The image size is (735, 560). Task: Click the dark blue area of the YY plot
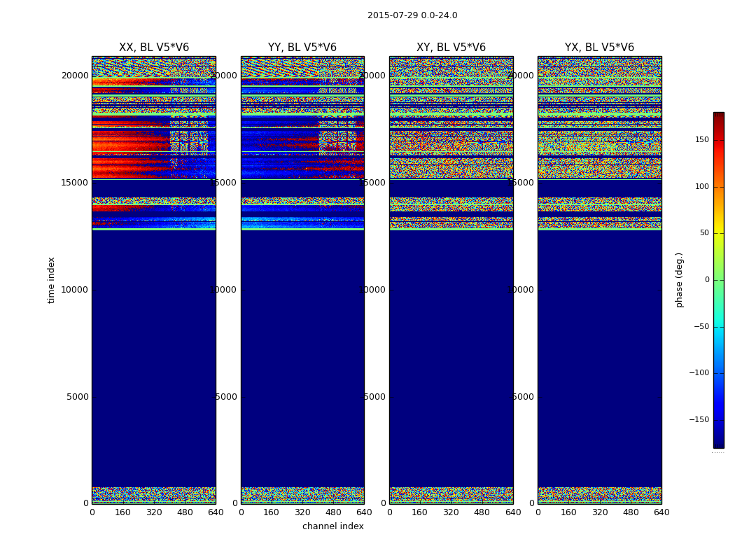[302, 356]
